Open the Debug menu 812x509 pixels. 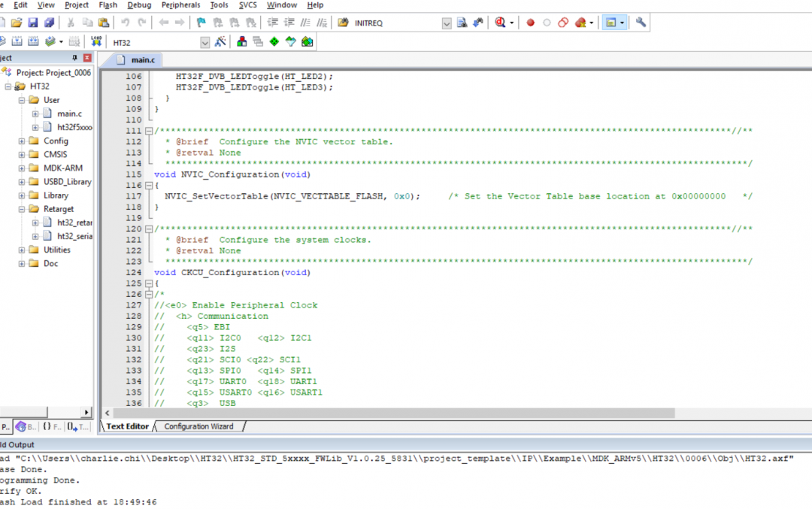click(139, 5)
